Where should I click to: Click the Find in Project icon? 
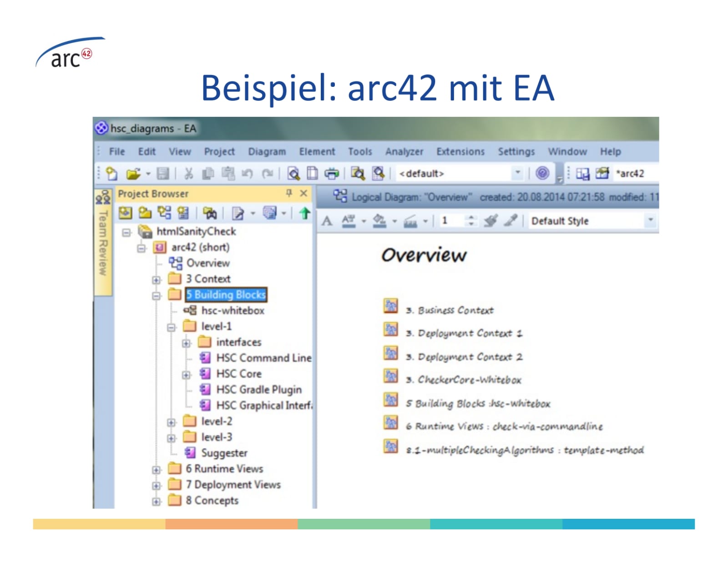click(x=358, y=174)
